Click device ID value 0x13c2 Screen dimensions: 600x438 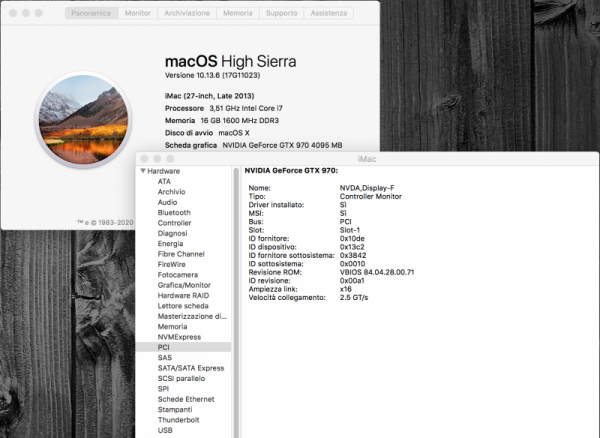352,247
